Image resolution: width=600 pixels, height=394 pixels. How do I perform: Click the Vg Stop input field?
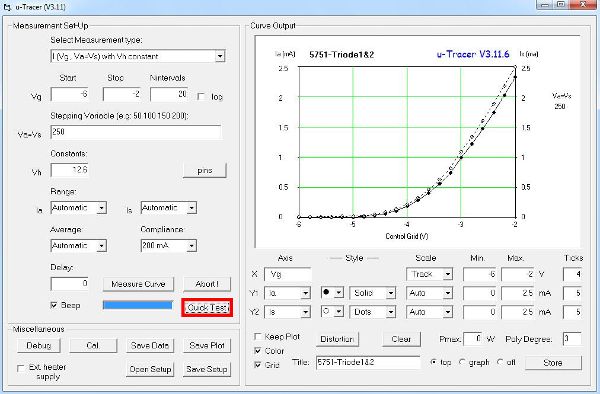(x=122, y=94)
